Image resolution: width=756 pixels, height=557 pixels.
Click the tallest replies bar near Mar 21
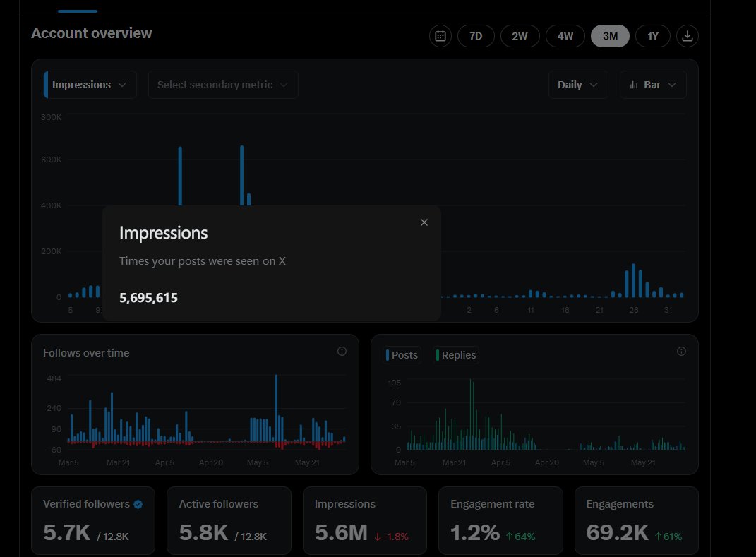pyautogui.click(x=471, y=414)
